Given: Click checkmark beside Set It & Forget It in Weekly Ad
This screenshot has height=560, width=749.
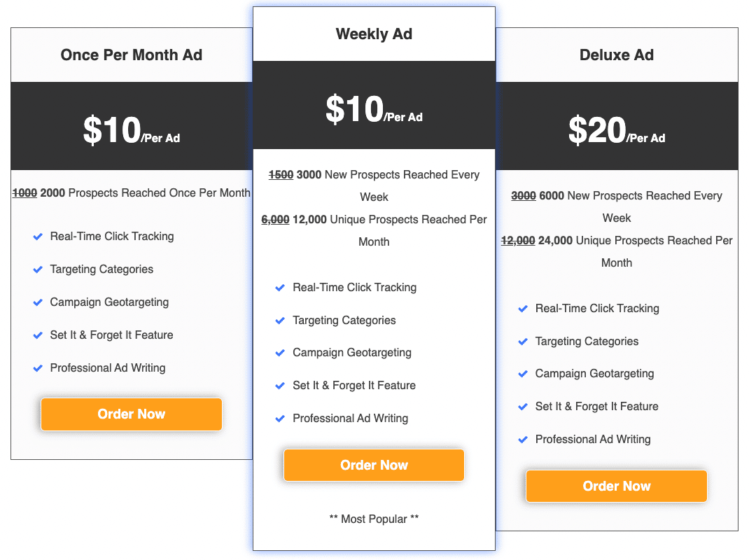Looking at the screenshot, I should [x=280, y=386].
